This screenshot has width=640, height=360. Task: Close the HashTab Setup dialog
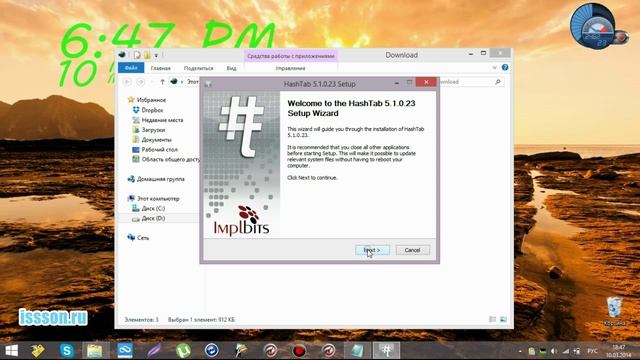[426, 82]
